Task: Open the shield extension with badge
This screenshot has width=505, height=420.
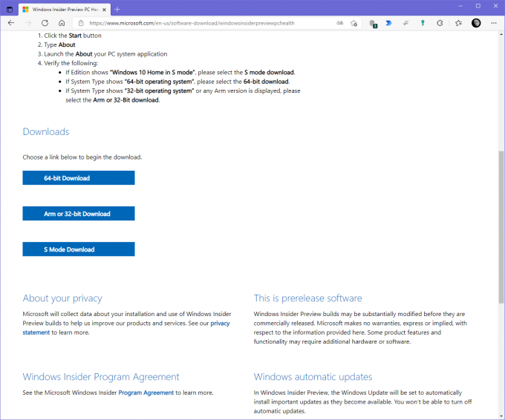Action: pos(373,23)
